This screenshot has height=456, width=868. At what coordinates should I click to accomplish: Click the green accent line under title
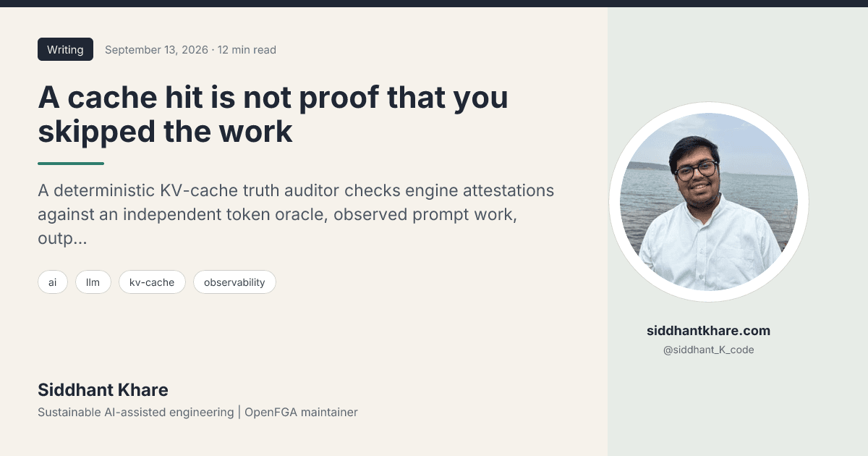click(71, 164)
